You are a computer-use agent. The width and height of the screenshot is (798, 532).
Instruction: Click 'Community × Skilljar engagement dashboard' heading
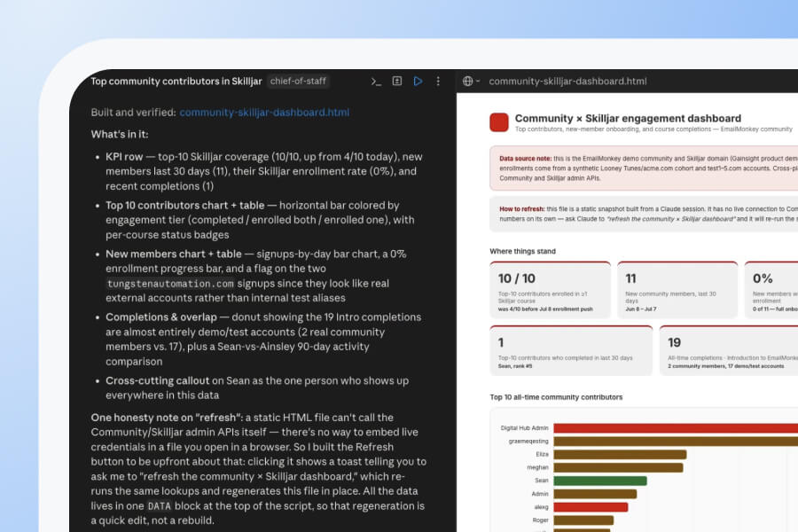628,118
